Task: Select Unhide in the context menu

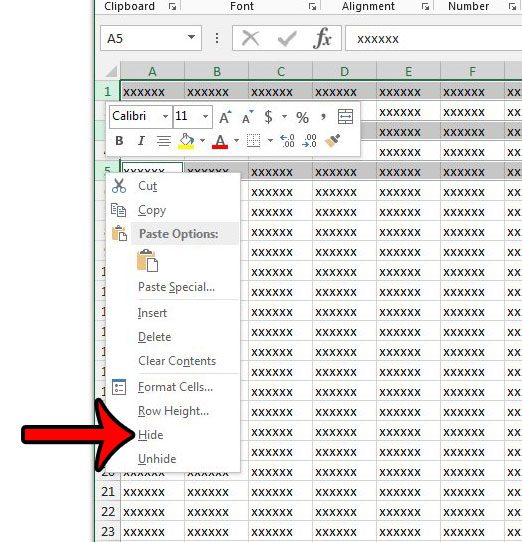Action: [173, 459]
